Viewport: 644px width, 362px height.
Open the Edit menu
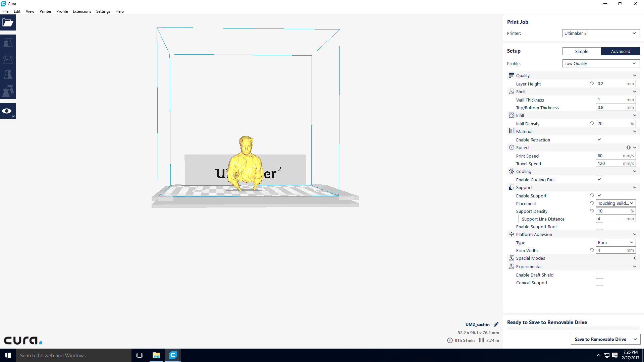tap(17, 11)
